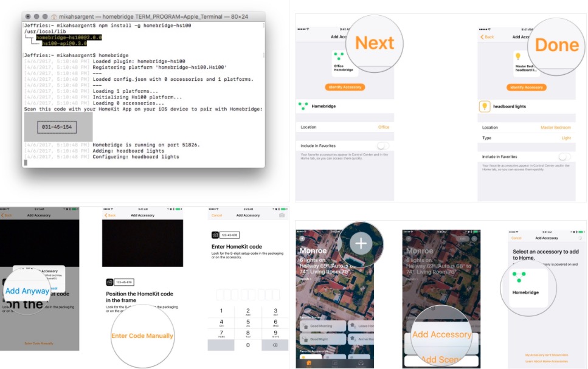
Task: Toggle Include in Favorites for headboard lights
Action: [564, 156]
